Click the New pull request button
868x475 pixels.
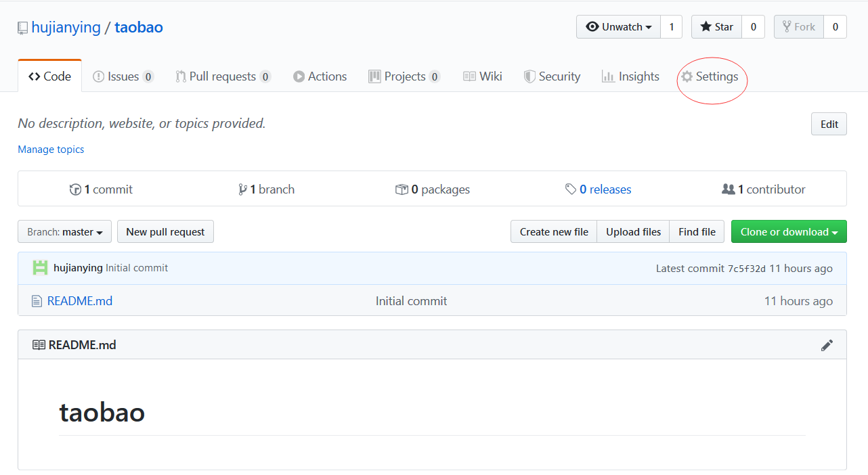point(165,232)
